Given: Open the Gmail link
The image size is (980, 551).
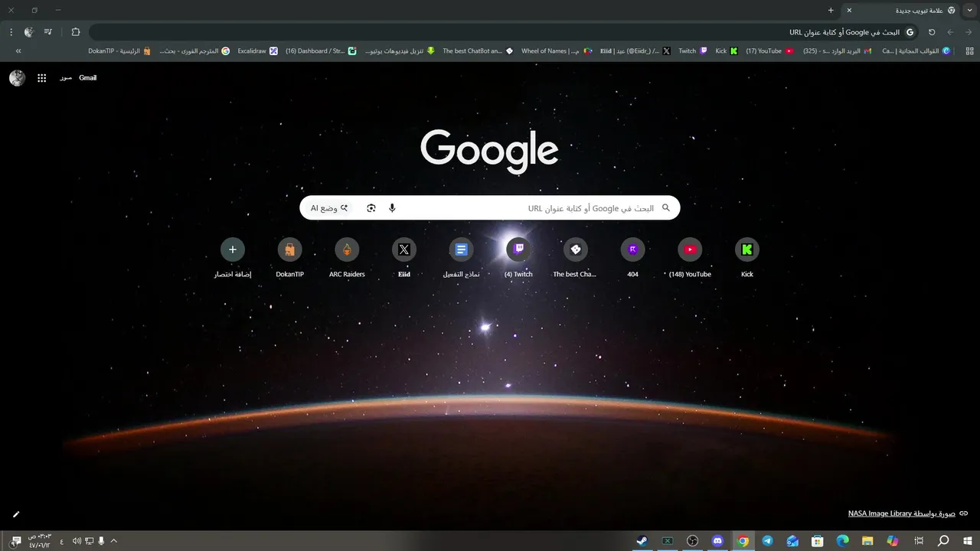Looking at the screenshot, I should click(87, 78).
